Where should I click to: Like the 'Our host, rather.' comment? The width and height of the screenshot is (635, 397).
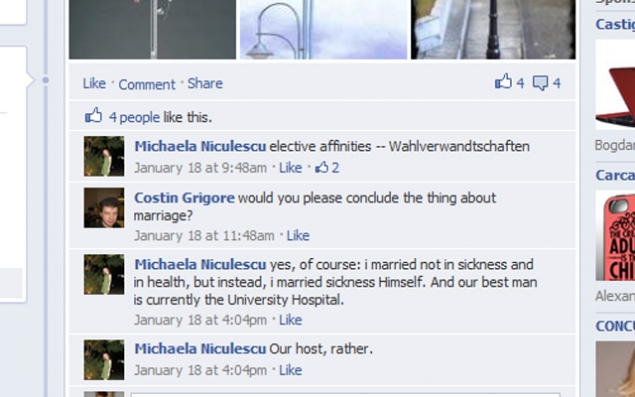click(x=290, y=370)
